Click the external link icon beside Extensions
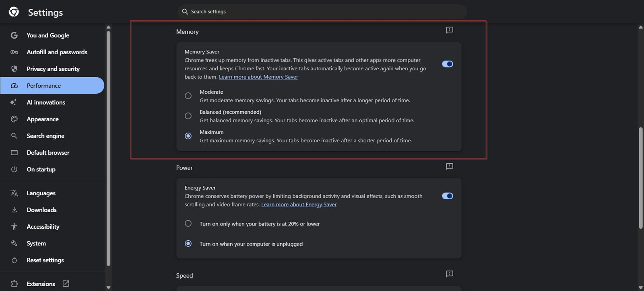This screenshot has height=291, width=644. (66, 284)
